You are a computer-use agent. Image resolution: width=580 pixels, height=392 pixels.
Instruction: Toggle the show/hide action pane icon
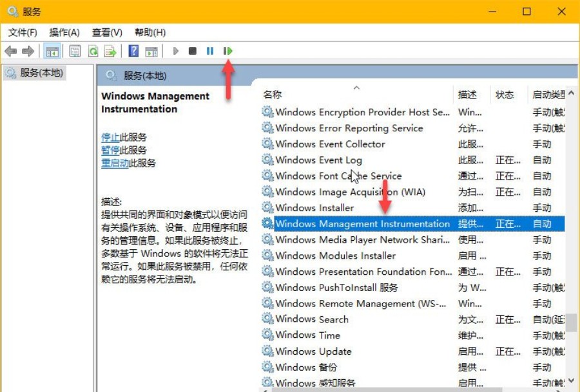[151, 51]
